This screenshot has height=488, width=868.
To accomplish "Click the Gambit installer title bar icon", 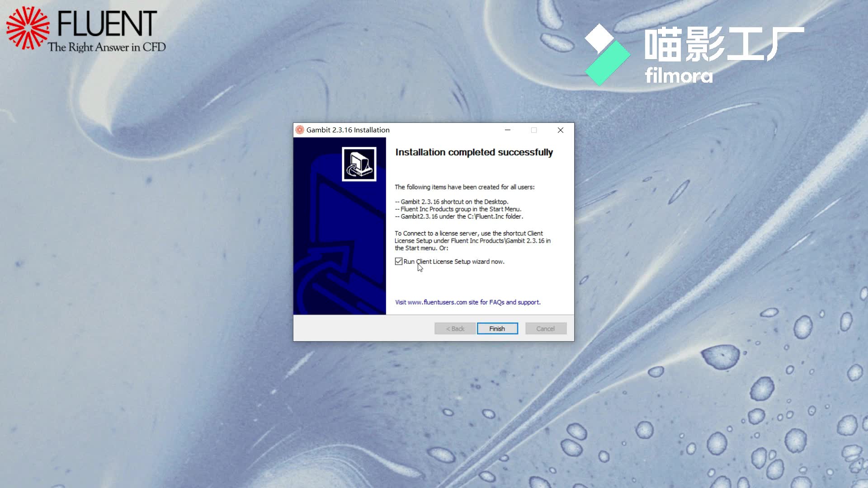I will [300, 130].
